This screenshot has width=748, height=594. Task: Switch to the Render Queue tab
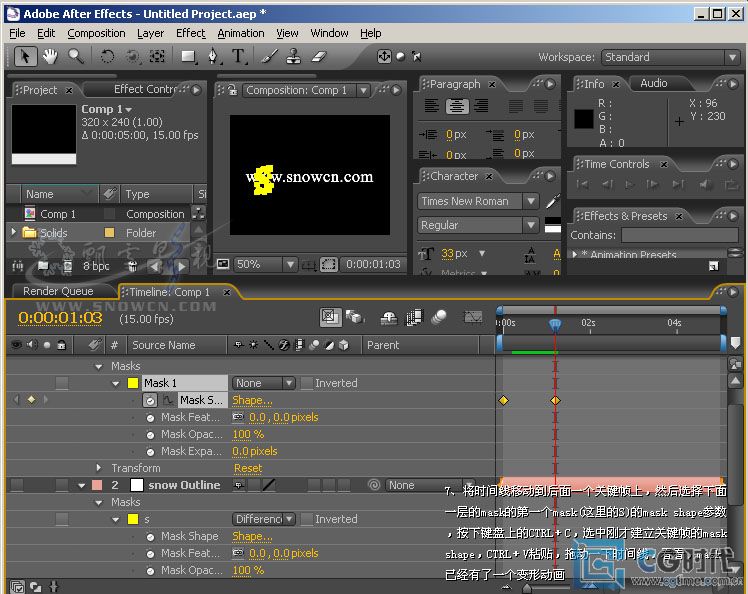(58, 292)
